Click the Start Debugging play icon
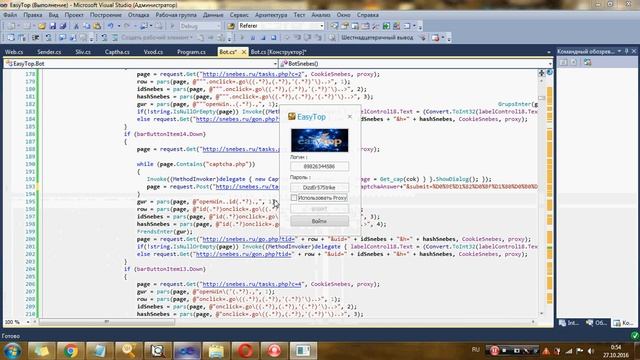 click(172, 26)
